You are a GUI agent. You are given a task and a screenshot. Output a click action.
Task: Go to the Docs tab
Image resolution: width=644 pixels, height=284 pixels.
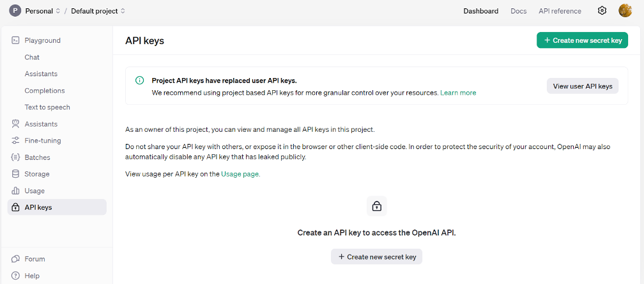coord(519,11)
